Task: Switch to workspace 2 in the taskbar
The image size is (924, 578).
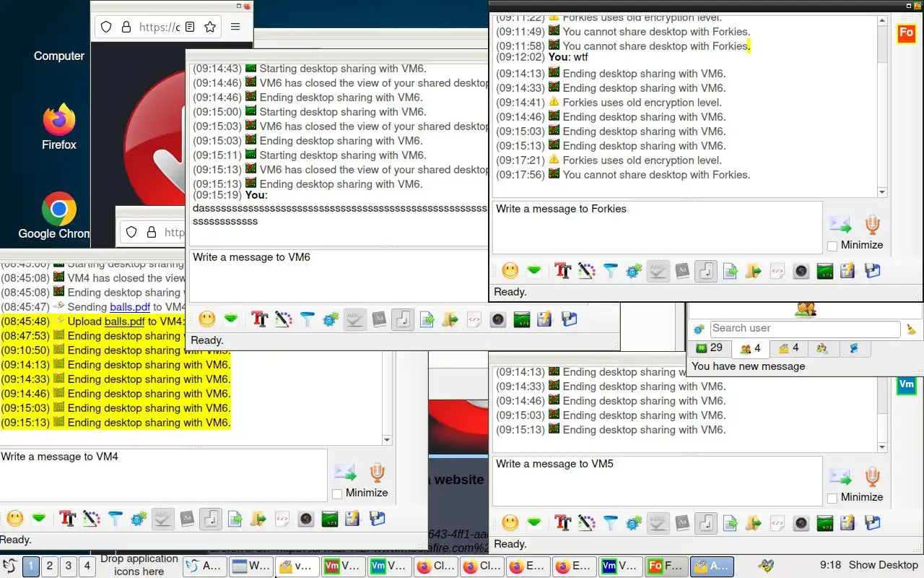Action: pos(50,566)
